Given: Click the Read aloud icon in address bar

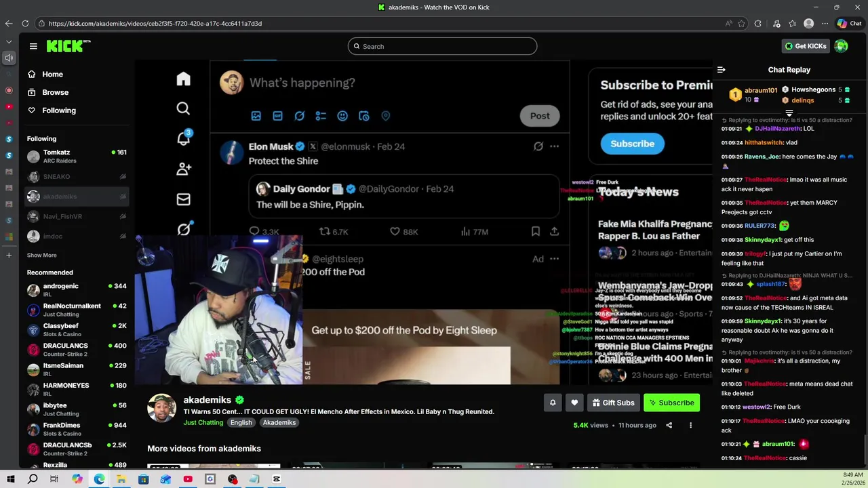Looking at the screenshot, I should click(x=728, y=23).
